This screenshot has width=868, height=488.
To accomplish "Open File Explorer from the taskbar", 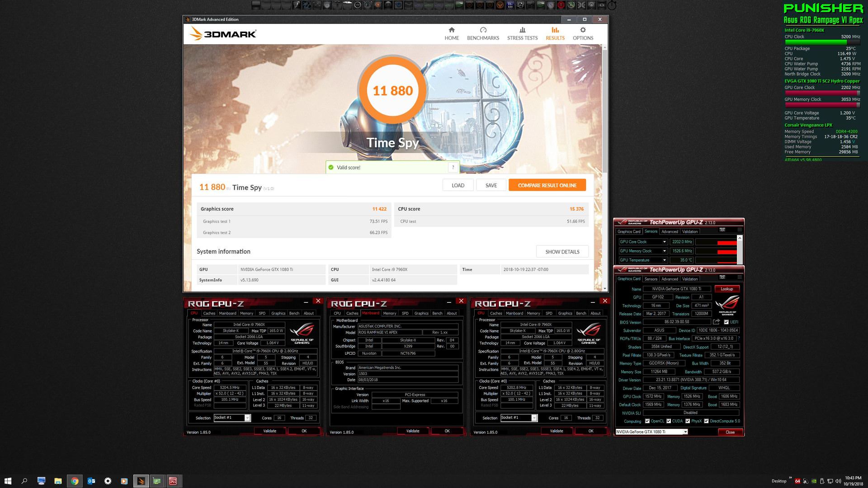I will [58, 481].
